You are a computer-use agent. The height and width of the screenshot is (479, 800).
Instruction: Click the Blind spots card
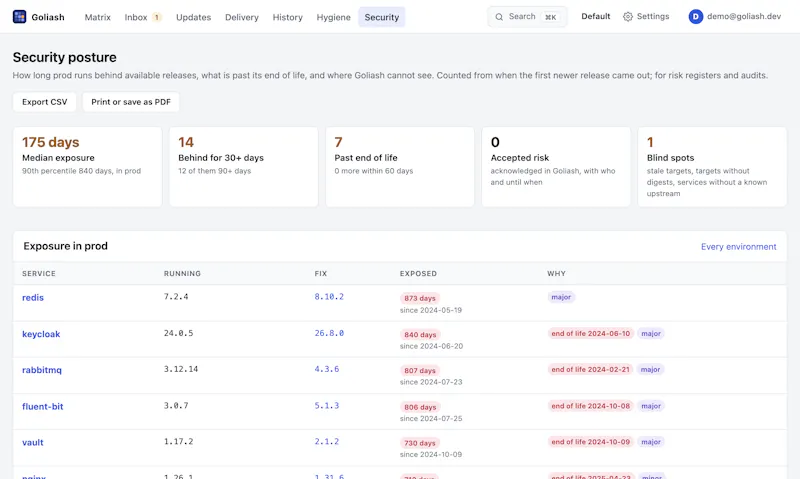point(712,167)
